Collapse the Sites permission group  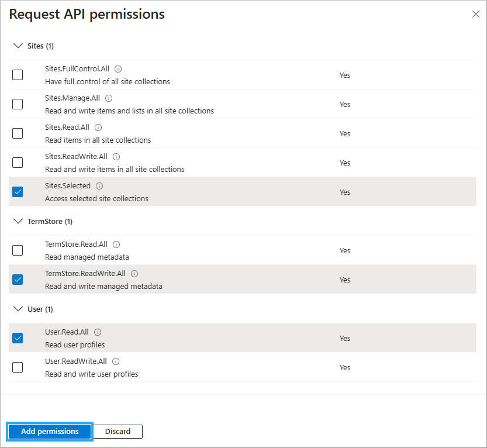pos(18,46)
